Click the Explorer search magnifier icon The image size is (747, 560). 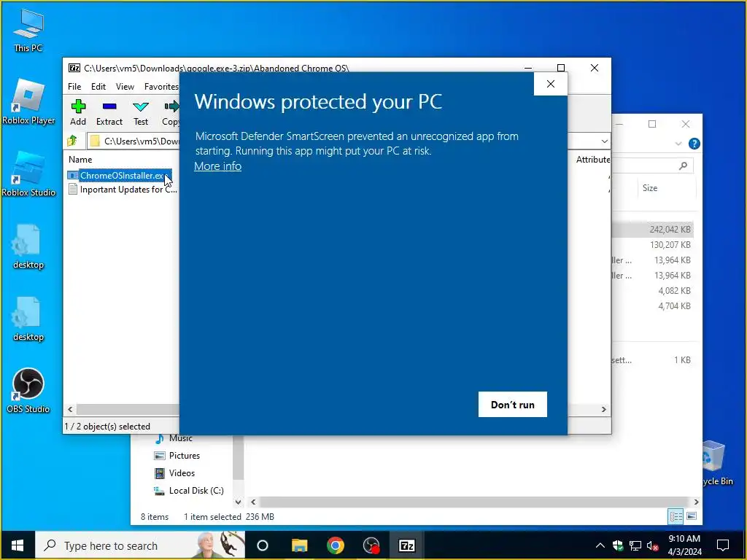point(683,166)
